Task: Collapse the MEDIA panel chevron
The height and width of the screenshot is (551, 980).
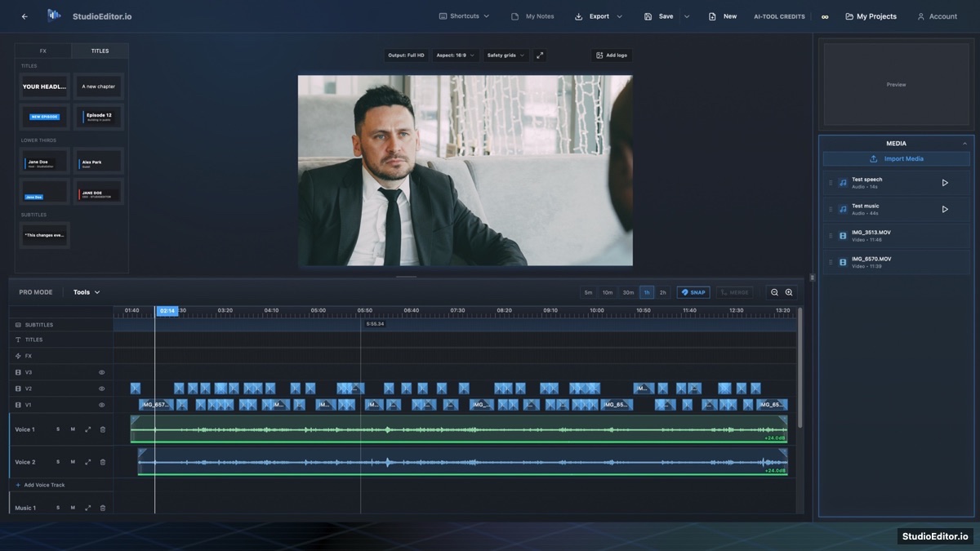Action: click(x=964, y=144)
